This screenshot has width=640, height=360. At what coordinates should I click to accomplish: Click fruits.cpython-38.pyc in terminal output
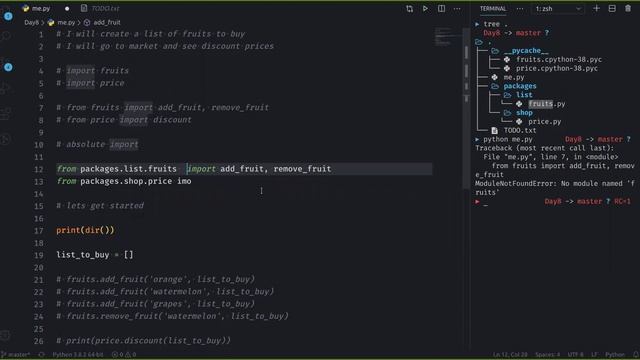tap(559, 60)
